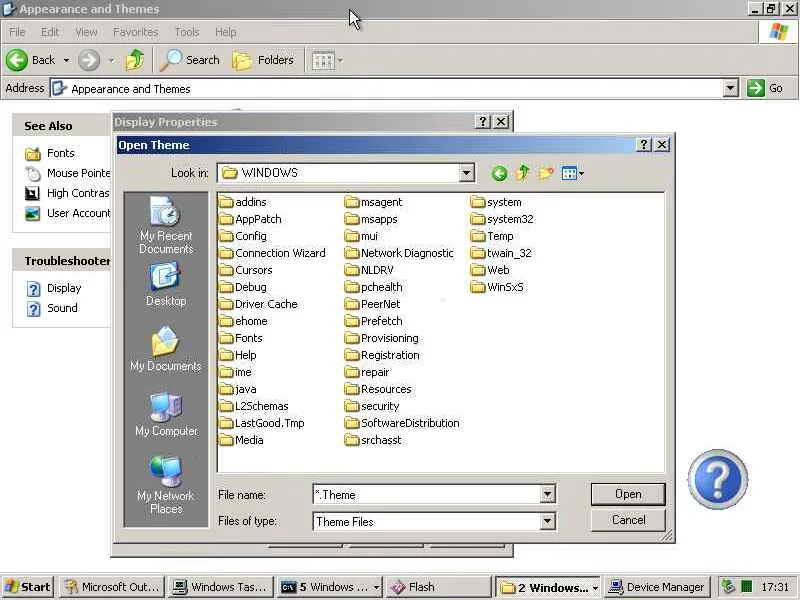Open the Mouse Pointers link

67,173
